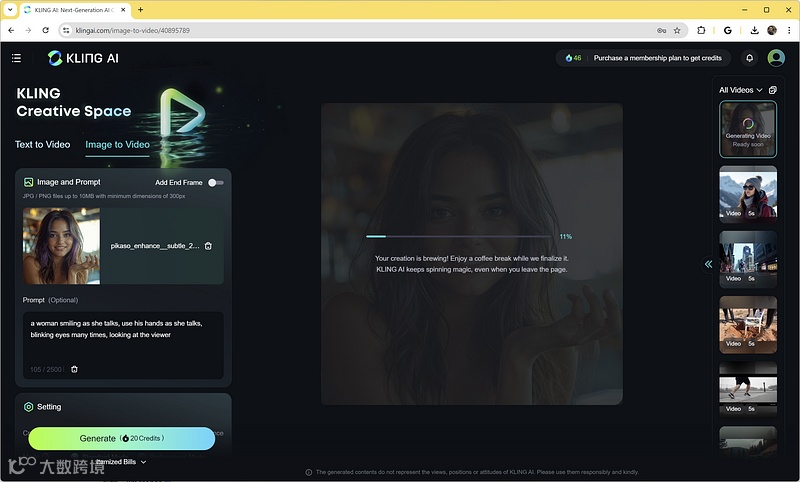The height and width of the screenshot is (482, 800).
Task: Collapse the video history panel with the double chevron
Action: tap(708, 264)
